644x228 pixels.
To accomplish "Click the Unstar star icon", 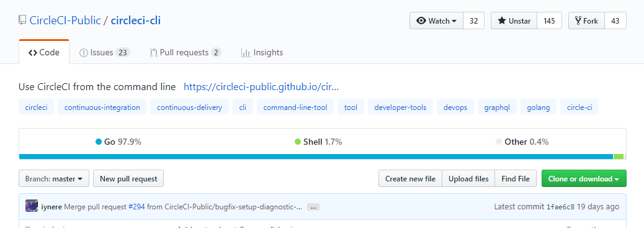I will click(x=502, y=21).
